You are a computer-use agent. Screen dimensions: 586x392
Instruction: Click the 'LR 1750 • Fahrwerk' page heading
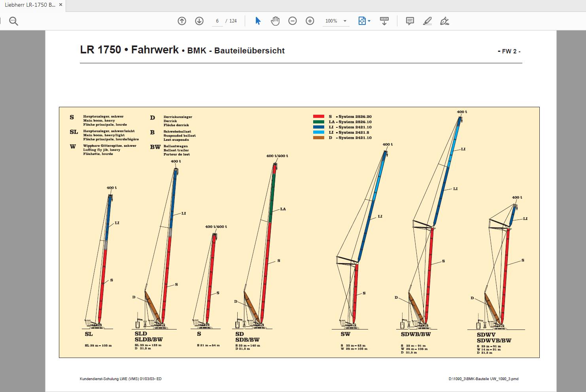point(129,50)
